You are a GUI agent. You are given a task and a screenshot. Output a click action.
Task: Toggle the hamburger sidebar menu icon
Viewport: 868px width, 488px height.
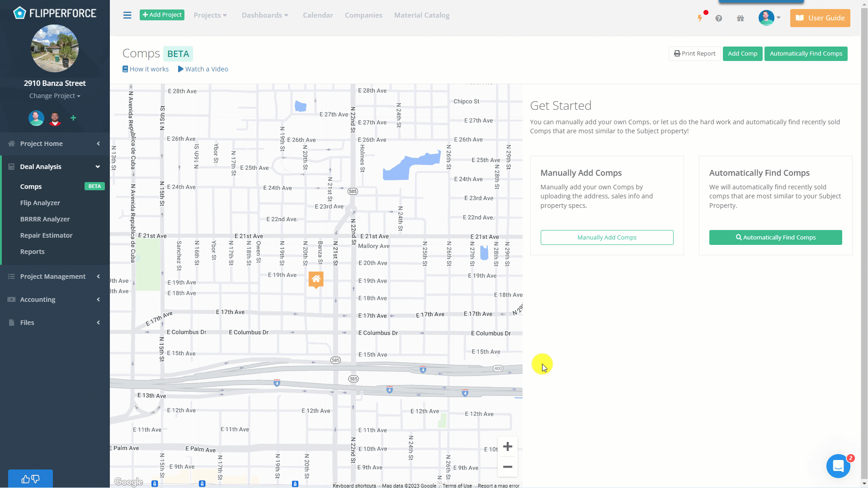(x=127, y=15)
